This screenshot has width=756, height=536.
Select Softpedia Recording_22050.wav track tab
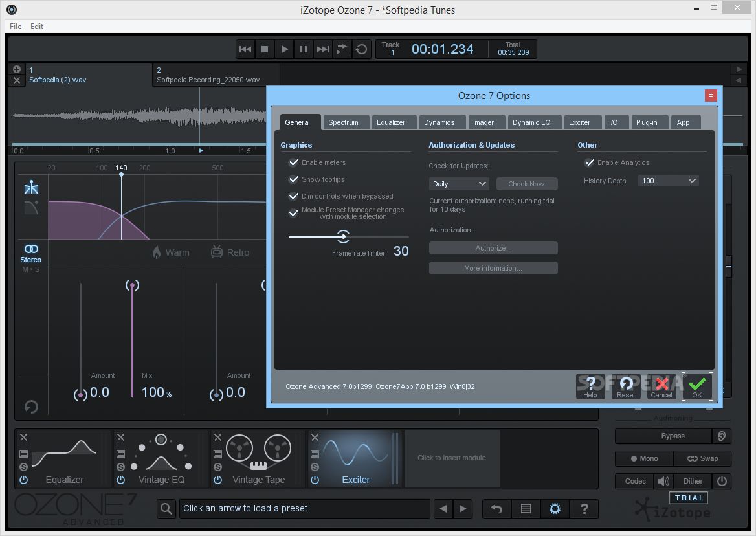click(216, 75)
